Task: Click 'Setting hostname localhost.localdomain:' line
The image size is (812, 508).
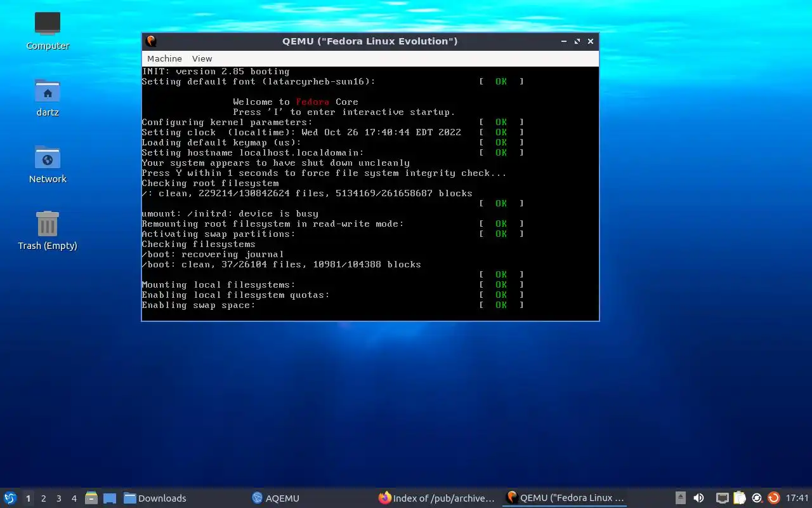Action: click(252, 152)
